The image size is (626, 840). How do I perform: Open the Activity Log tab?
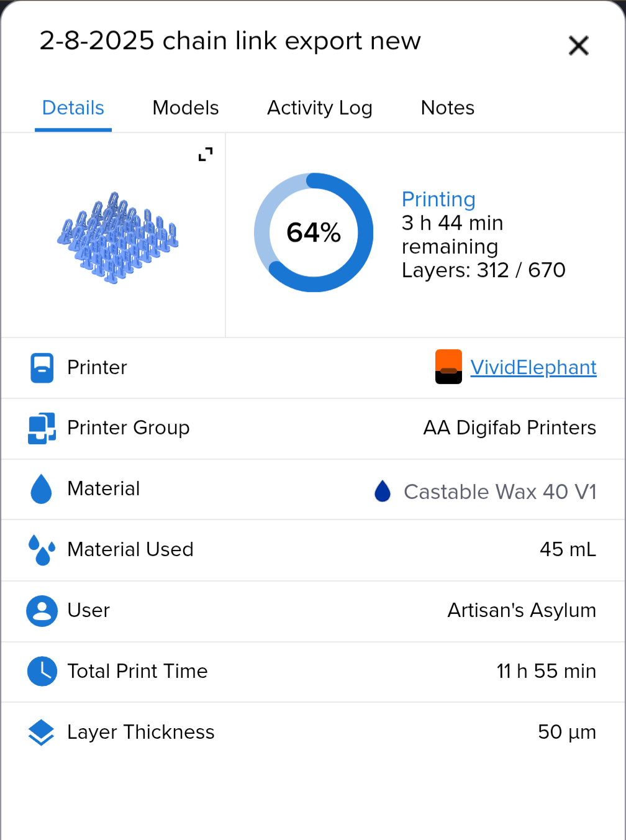(x=320, y=108)
